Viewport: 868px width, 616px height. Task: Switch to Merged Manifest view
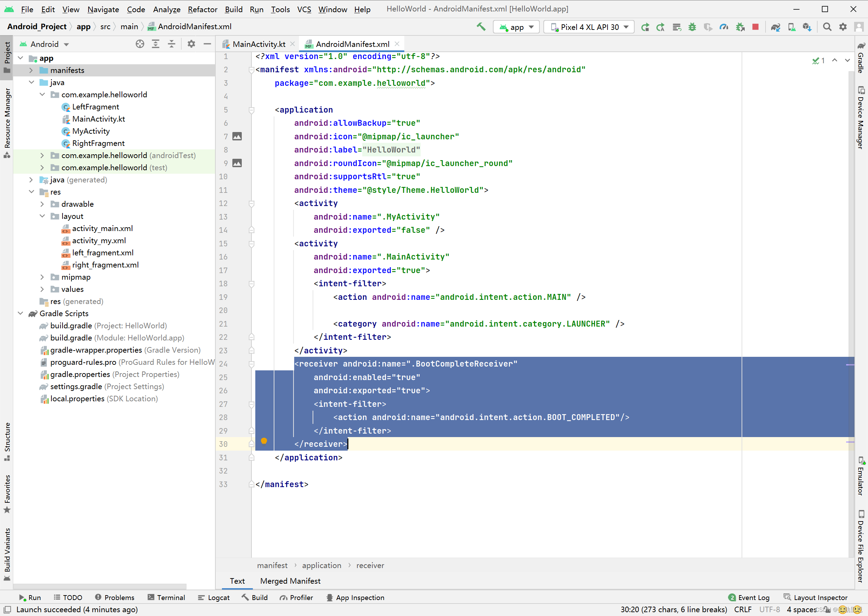point(290,581)
